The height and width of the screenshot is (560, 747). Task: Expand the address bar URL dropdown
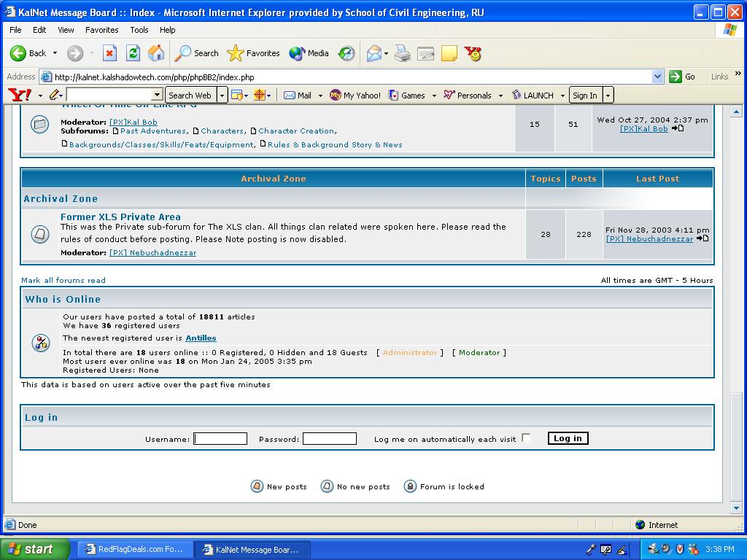[x=657, y=77]
